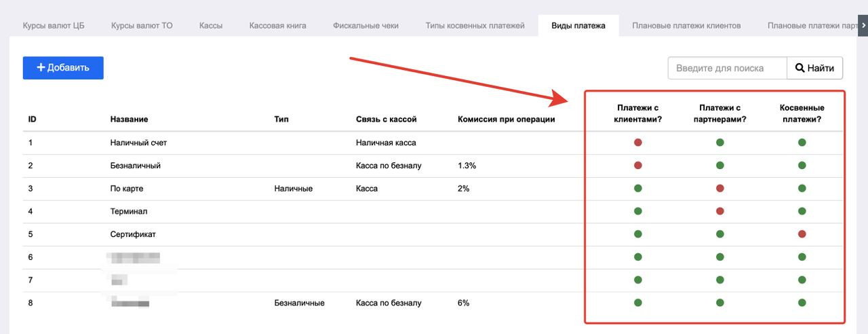Toggle green indirect payments dot for Наличный счет
Screen dimensions: 868x334
tap(802, 143)
